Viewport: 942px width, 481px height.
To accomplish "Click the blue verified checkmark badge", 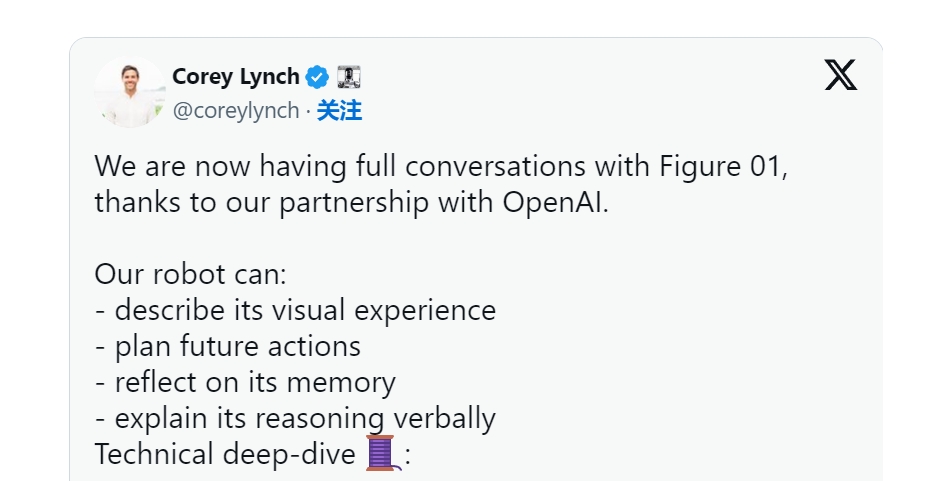I will point(317,76).
